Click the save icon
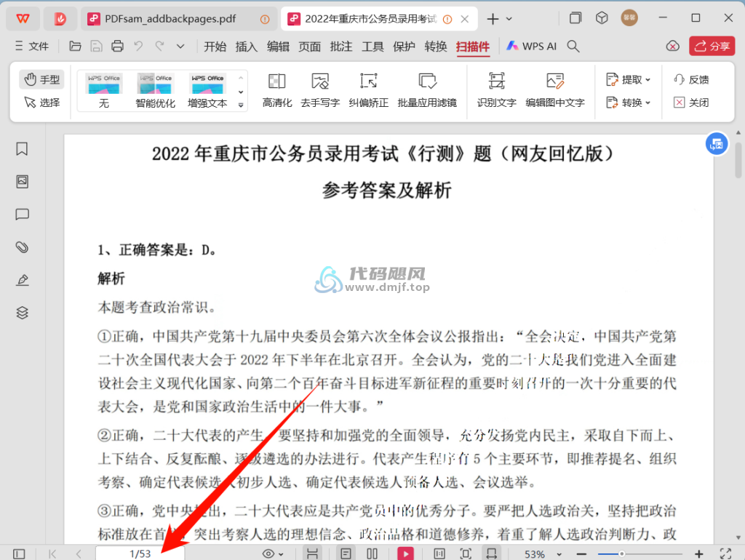This screenshot has height=560, width=745. [97, 46]
